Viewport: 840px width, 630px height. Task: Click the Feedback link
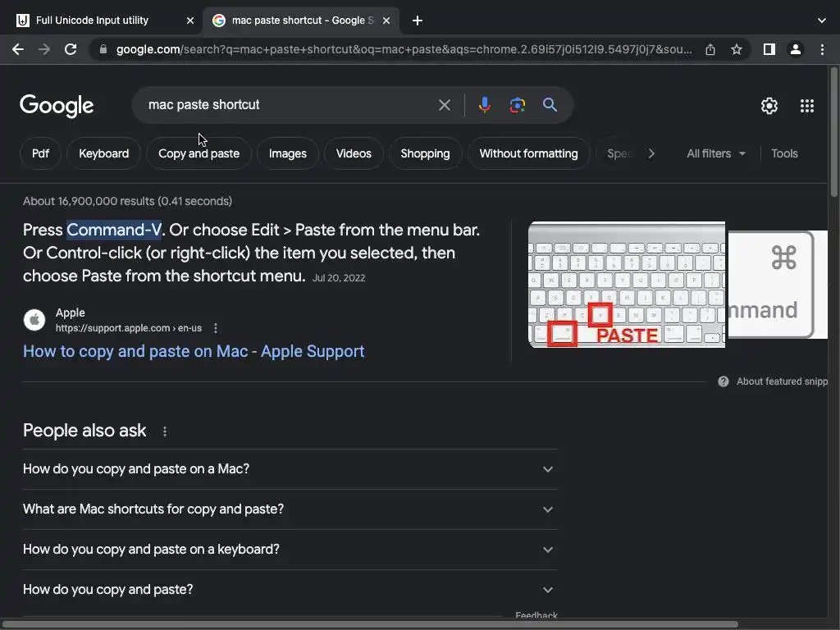pos(536,615)
